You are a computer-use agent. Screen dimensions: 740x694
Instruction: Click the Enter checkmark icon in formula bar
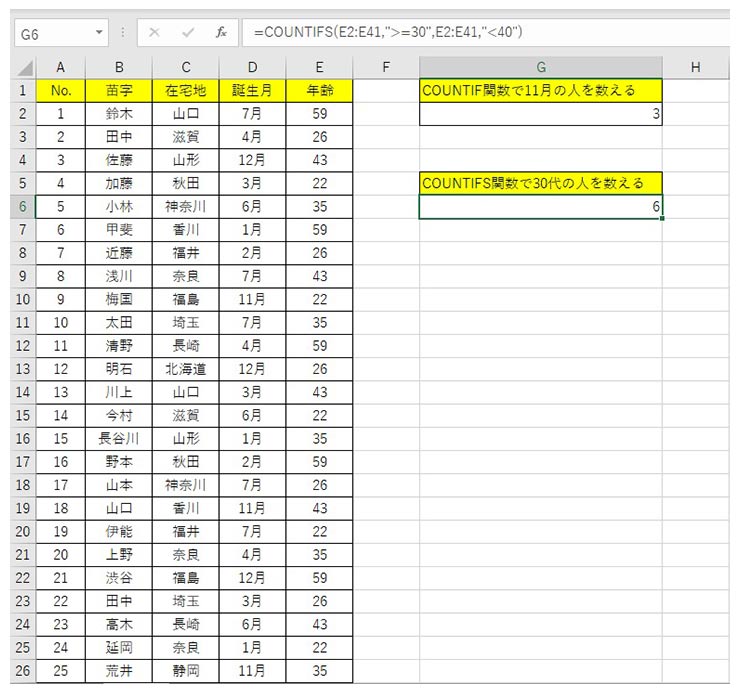(x=187, y=33)
